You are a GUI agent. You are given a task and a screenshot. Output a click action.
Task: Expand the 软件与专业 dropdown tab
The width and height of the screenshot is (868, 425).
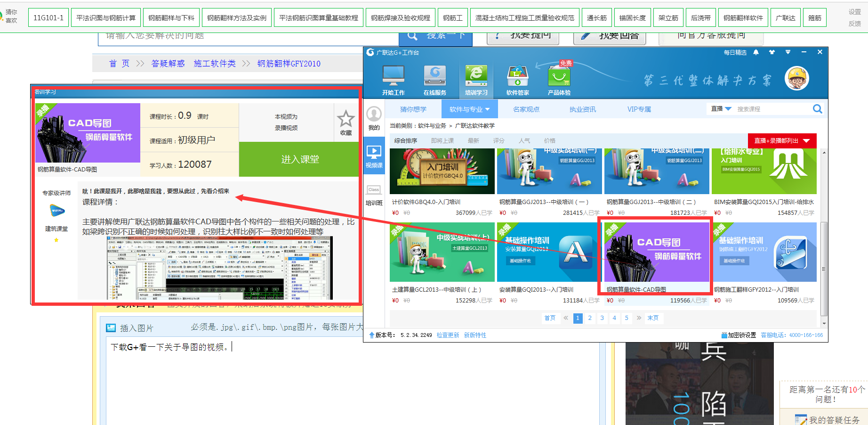coord(469,109)
